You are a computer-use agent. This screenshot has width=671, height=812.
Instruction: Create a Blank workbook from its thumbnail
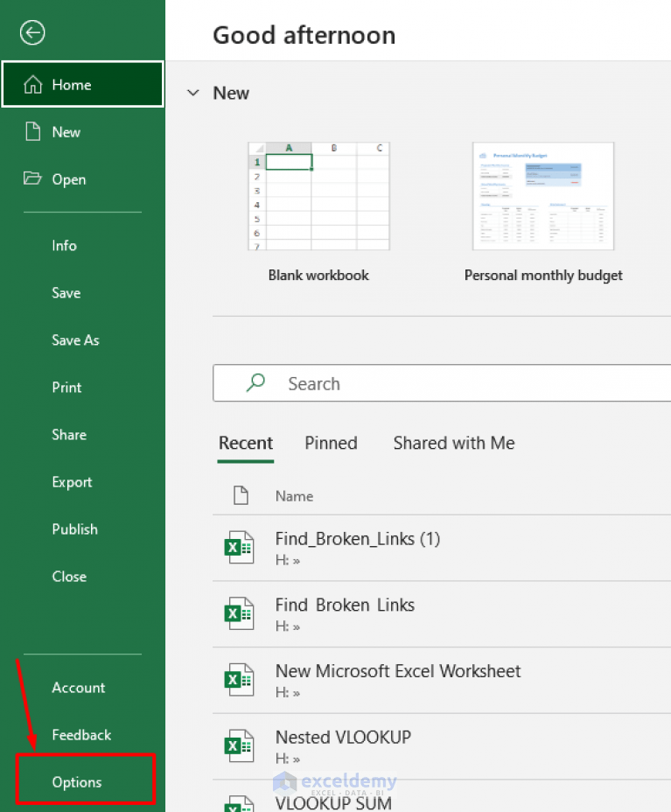pos(318,195)
